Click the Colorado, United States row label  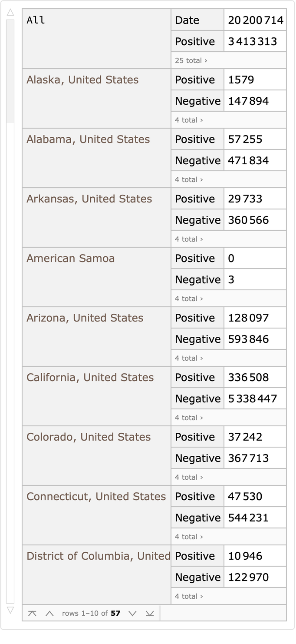point(89,437)
